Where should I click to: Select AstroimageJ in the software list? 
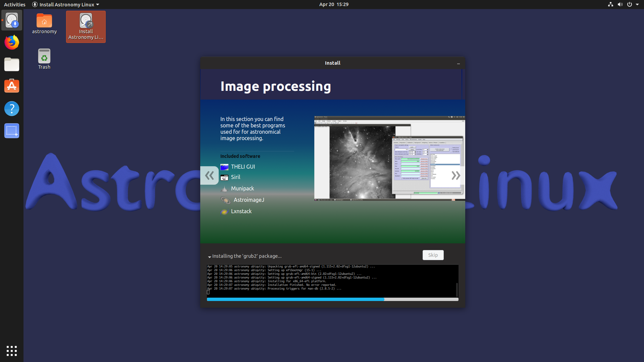tap(249, 200)
